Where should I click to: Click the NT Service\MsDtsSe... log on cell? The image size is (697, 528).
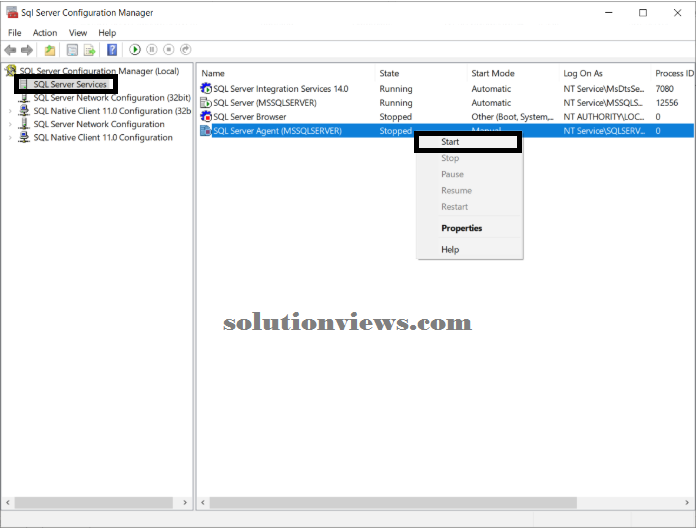[604, 88]
